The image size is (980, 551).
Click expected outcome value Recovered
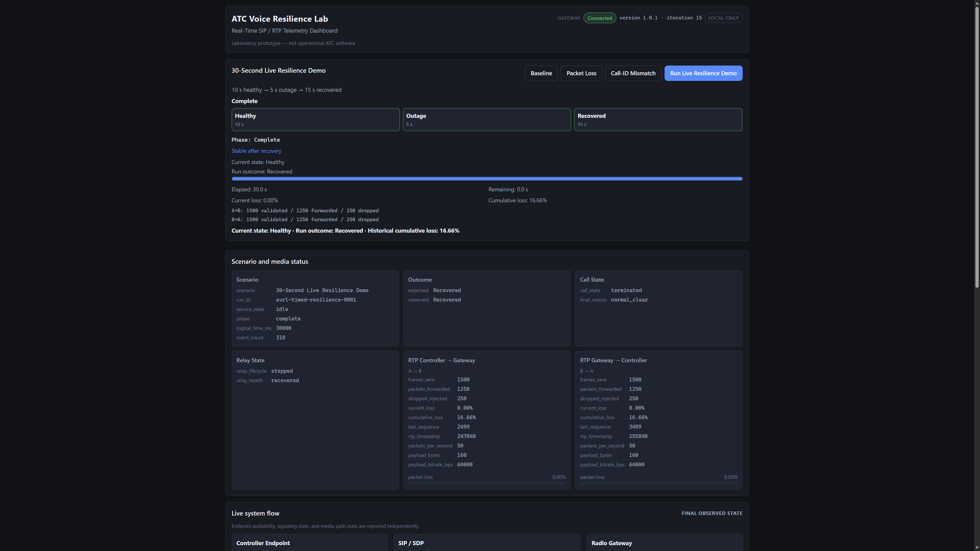[447, 290]
